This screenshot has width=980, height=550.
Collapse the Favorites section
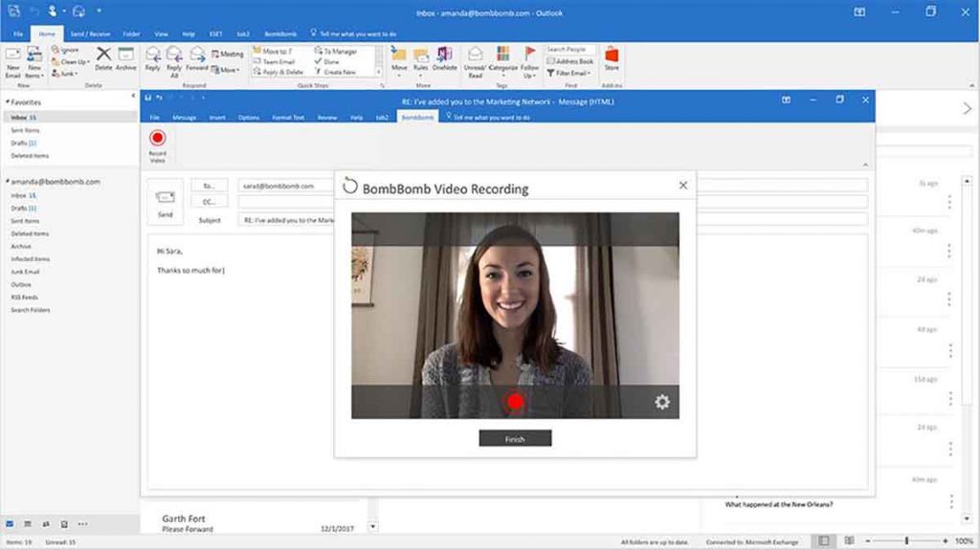click(8, 102)
